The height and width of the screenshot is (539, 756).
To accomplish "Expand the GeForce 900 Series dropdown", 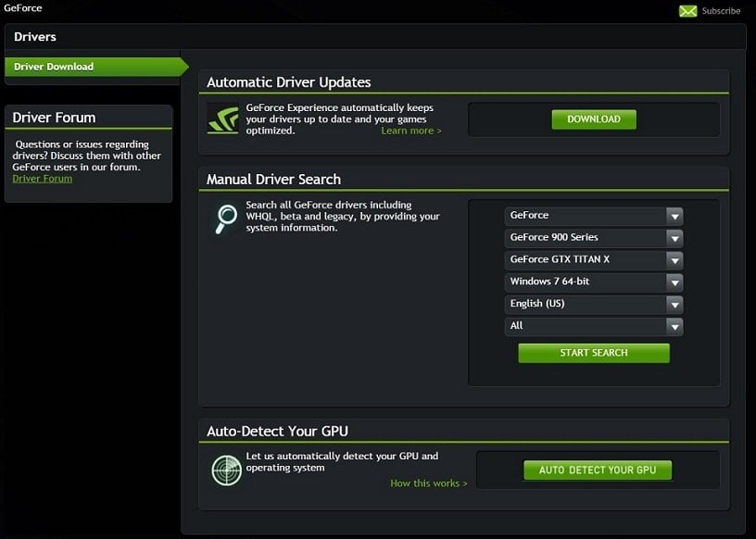I will (594, 238).
